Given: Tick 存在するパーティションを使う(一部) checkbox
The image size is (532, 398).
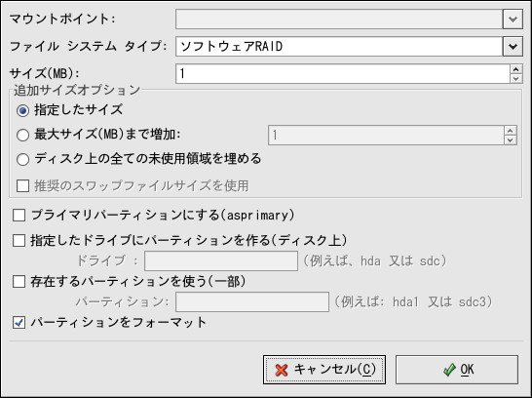Looking at the screenshot, I should (x=19, y=282).
